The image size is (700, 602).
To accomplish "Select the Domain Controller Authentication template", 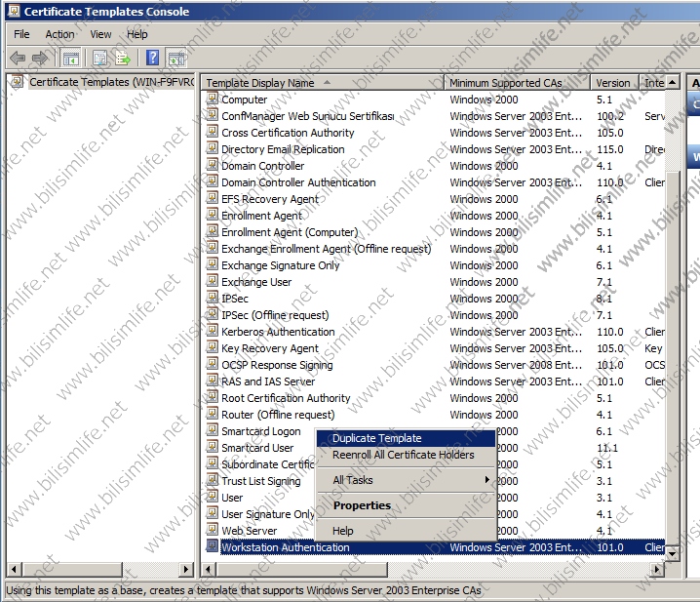I will [x=298, y=182].
